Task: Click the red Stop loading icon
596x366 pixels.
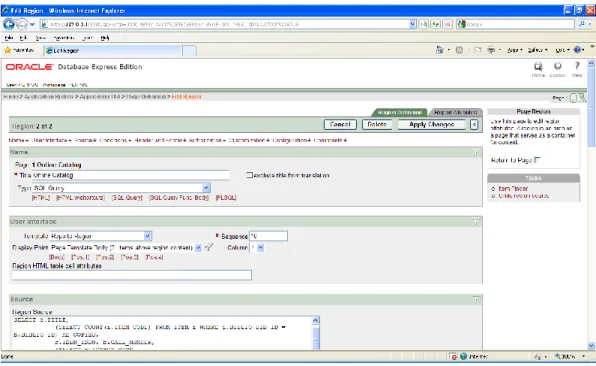Action: pos(448,24)
